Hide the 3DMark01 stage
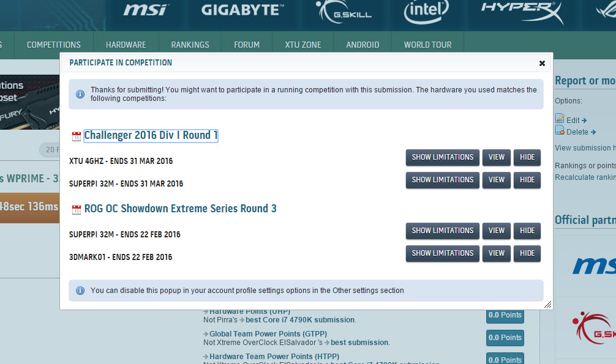 (527, 253)
